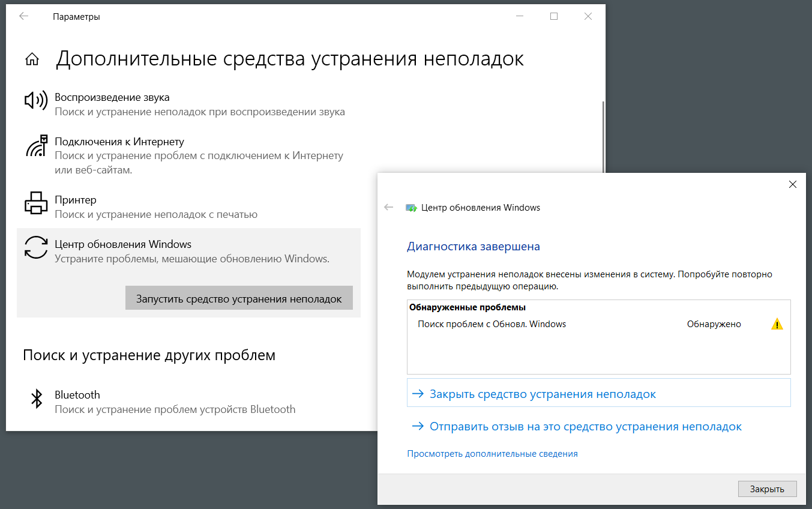Choose Отправить отзыв на это средство option

point(585,427)
